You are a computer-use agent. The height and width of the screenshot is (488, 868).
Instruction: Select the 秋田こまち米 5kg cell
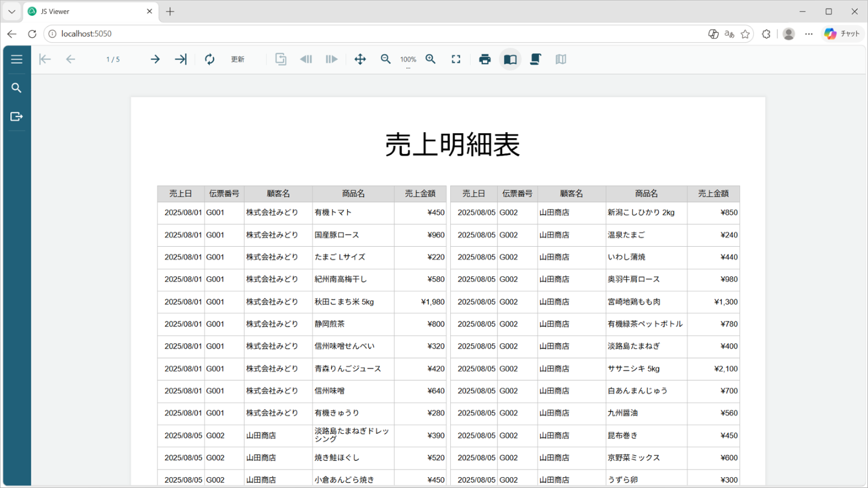(x=353, y=302)
